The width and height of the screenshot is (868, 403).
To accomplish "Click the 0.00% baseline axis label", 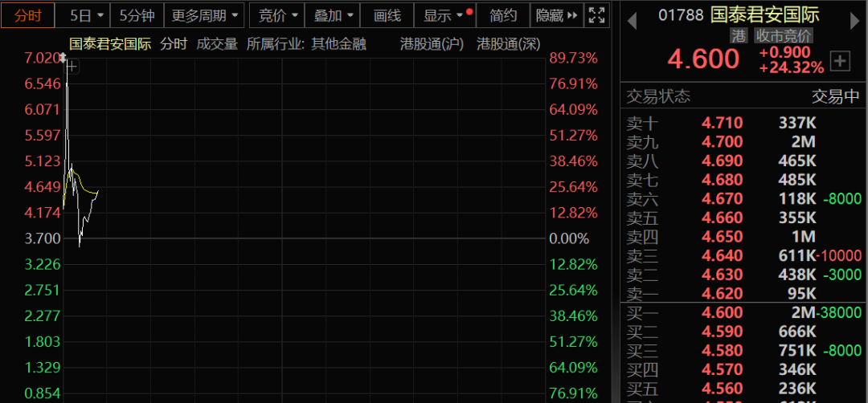I will click(x=569, y=239).
